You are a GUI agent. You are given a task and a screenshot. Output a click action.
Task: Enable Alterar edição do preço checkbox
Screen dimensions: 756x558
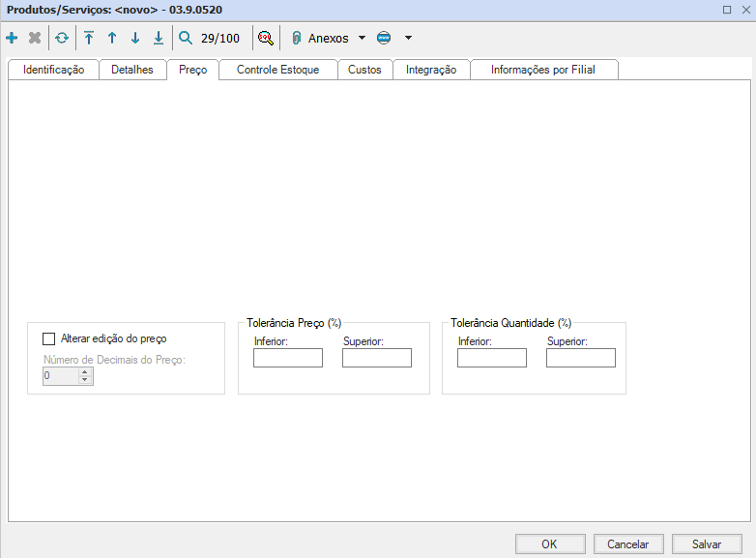pyautogui.click(x=49, y=338)
